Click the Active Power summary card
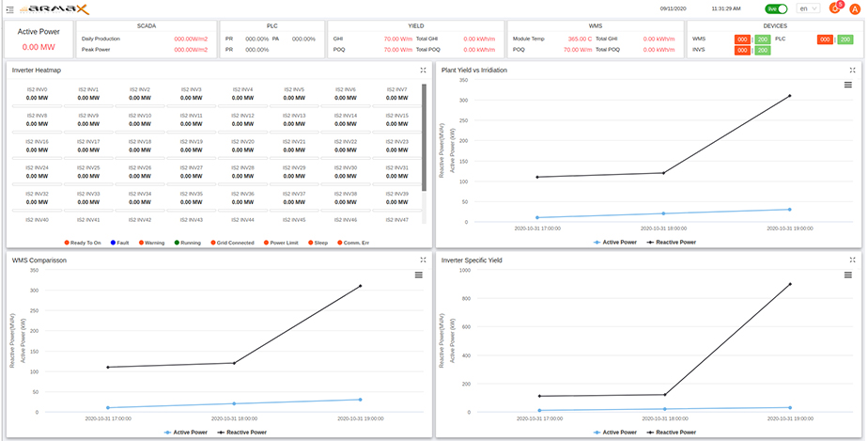This screenshot has height=441, width=868. [39, 39]
